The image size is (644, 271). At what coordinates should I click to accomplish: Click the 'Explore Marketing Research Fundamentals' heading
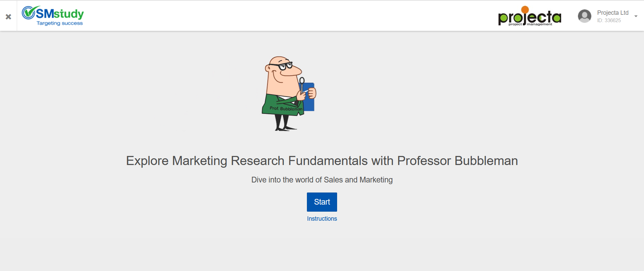pos(322,161)
